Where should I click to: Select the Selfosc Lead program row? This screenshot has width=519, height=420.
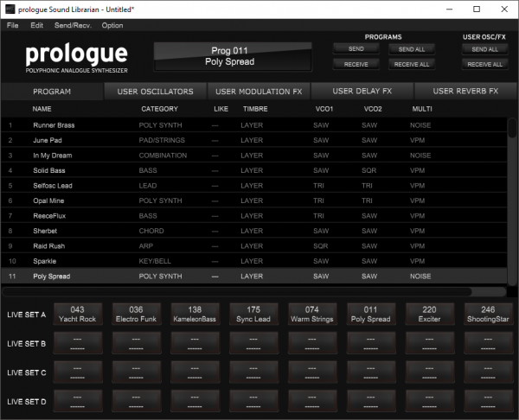point(253,186)
